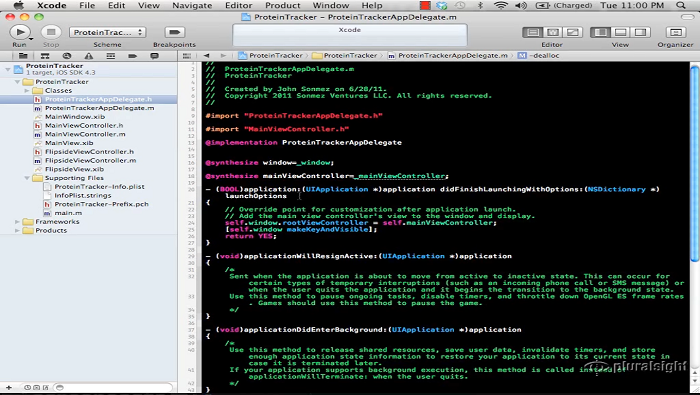Switch to Version editor
The height and width of the screenshot is (395, 700).
(x=573, y=32)
